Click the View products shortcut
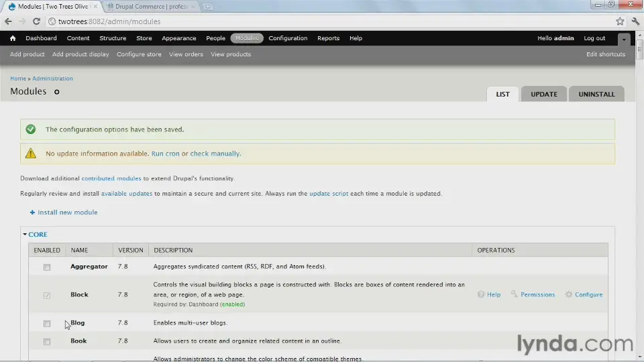This screenshot has width=644, height=362. click(x=231, y=54)
